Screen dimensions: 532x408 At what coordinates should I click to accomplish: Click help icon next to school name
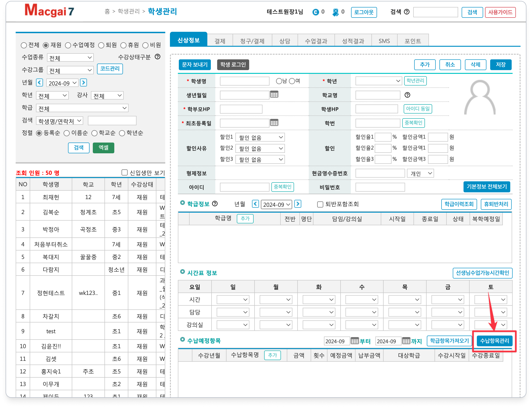(x=407, y=95)
